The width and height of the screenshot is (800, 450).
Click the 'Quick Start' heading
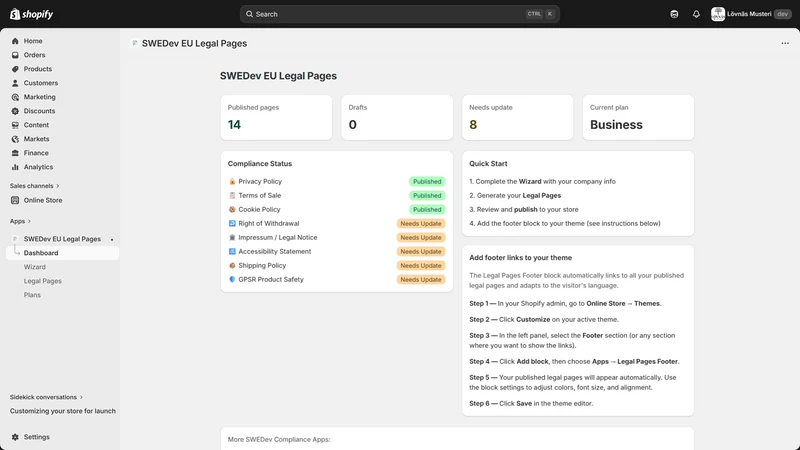(488, 164)
